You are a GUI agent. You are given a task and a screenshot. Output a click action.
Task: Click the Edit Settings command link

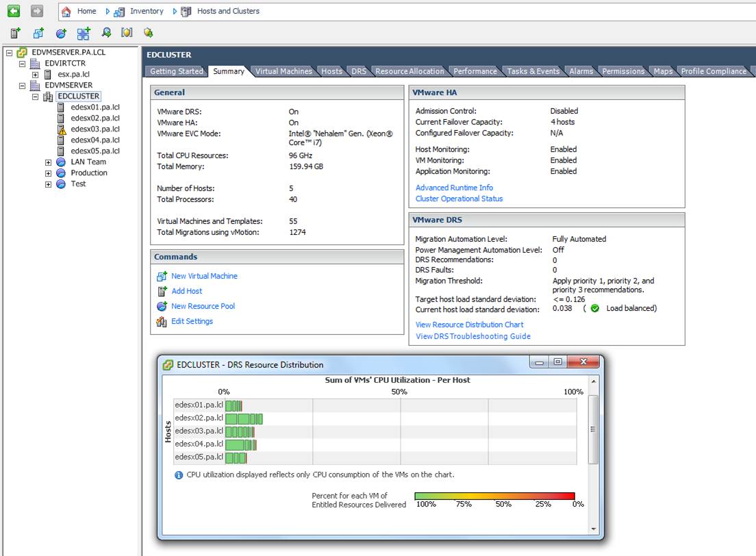(x=192, y=321)
